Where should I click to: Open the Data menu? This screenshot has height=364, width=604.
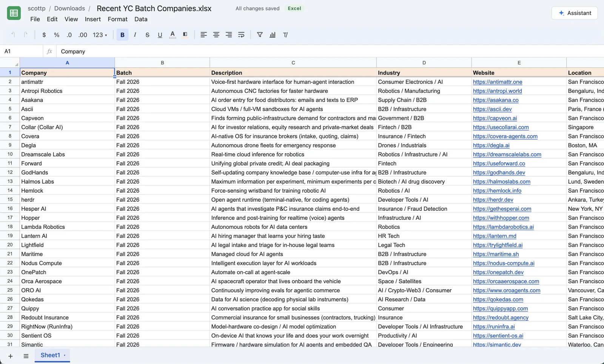(141, 19)
